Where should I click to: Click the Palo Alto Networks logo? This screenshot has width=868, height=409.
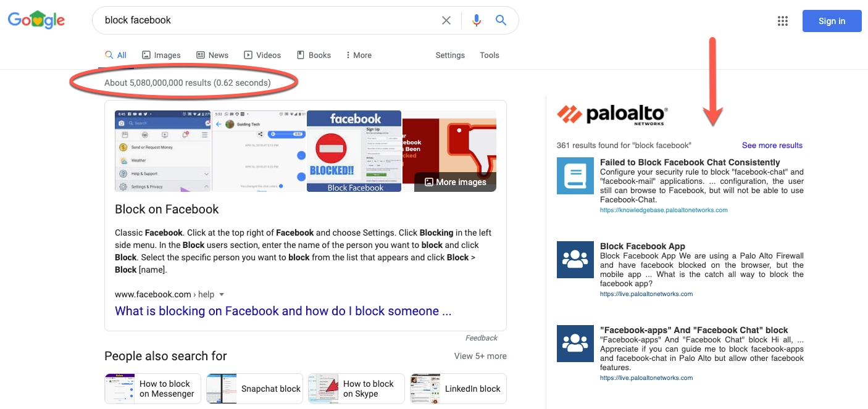[612, 115]
